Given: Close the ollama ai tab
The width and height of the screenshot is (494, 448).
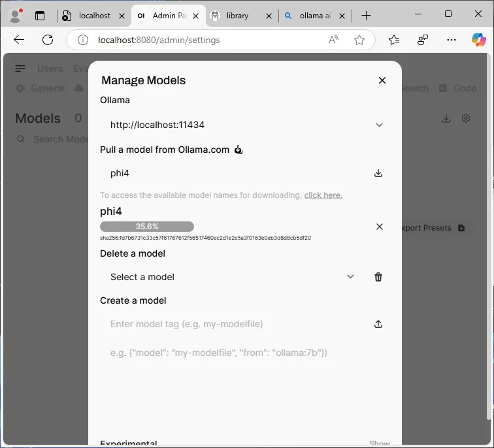Looking at the screenshot, I should [x=342, y=16].
